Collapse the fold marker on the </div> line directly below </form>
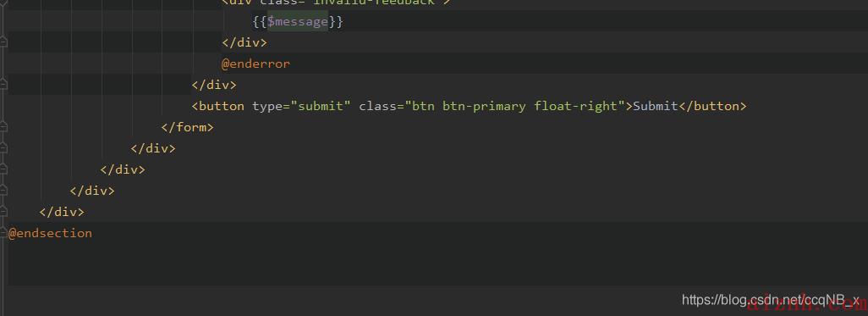The height and width of the screenshot is (316, 868). pyautogui.click(x=3, y=148)
